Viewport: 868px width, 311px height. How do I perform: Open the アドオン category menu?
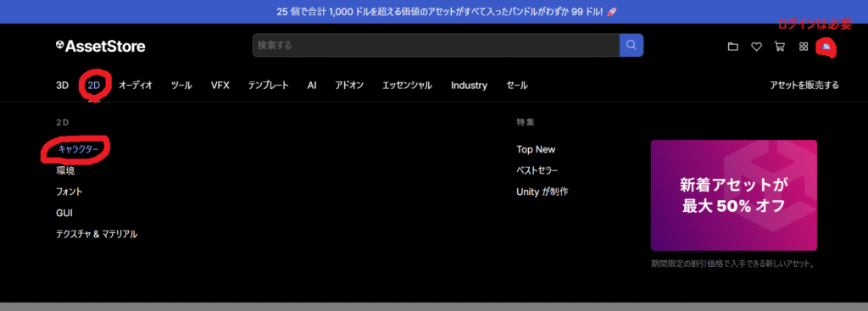[x=349, y=86]
